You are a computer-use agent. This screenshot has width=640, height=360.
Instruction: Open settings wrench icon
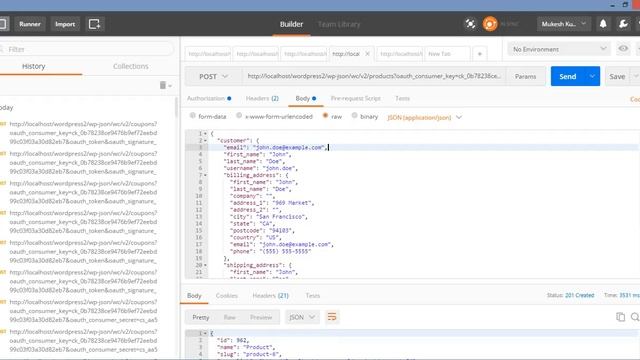623,24
